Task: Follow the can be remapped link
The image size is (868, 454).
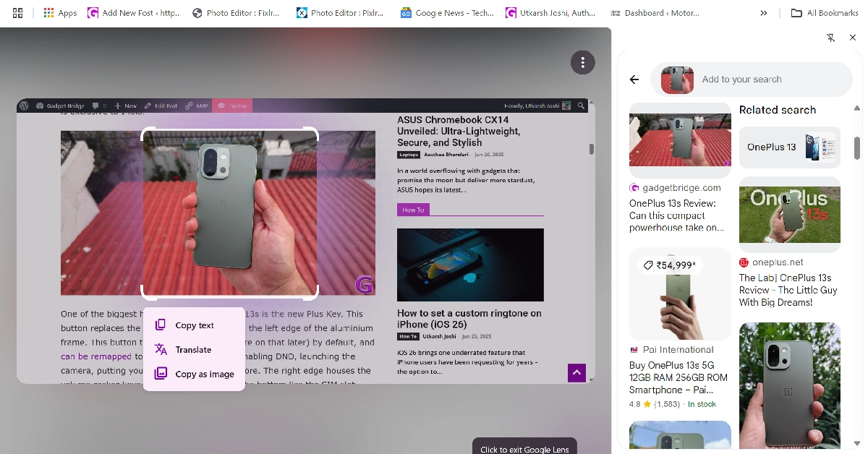Action: [x=96, y=356]
